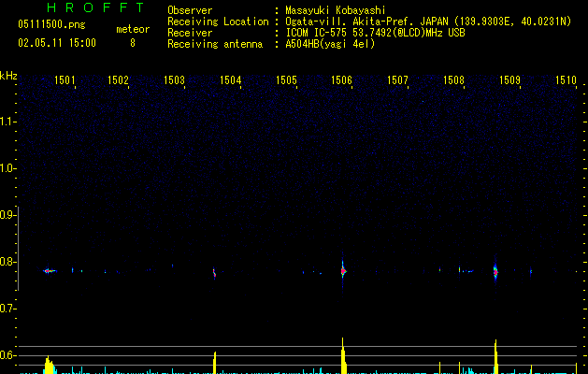Viewport: 588px width, 374px height.
Task: Click the 0.7 frequency axis label
Action: coord(7,309)
